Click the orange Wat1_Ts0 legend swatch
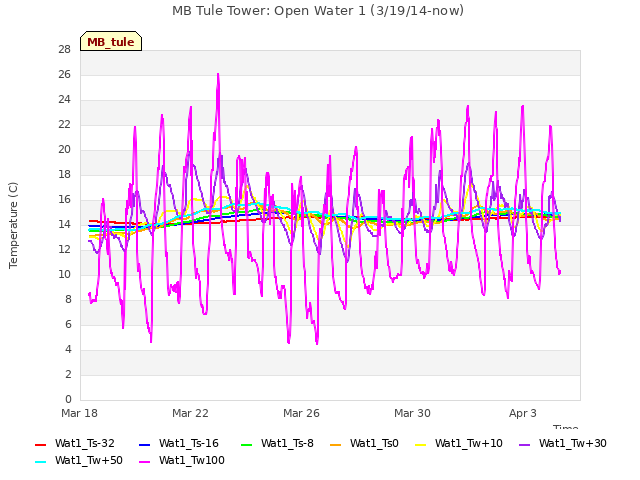640x480 pixels. (336, 444)
